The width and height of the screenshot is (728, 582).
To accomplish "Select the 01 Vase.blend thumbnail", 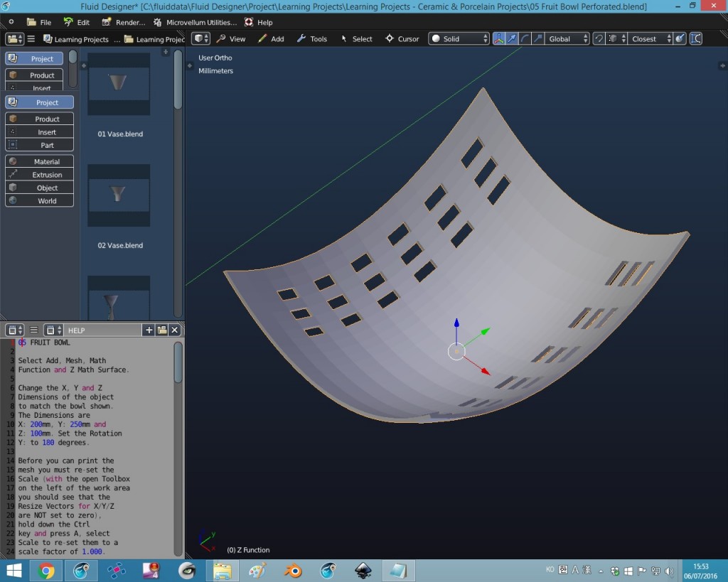I will coord(118,83).
